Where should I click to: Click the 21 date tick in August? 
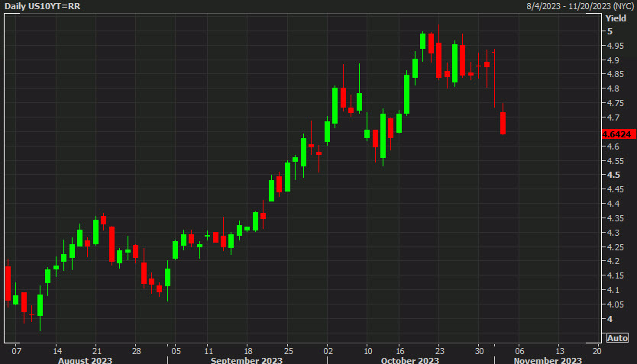click(x=97, y=351)
